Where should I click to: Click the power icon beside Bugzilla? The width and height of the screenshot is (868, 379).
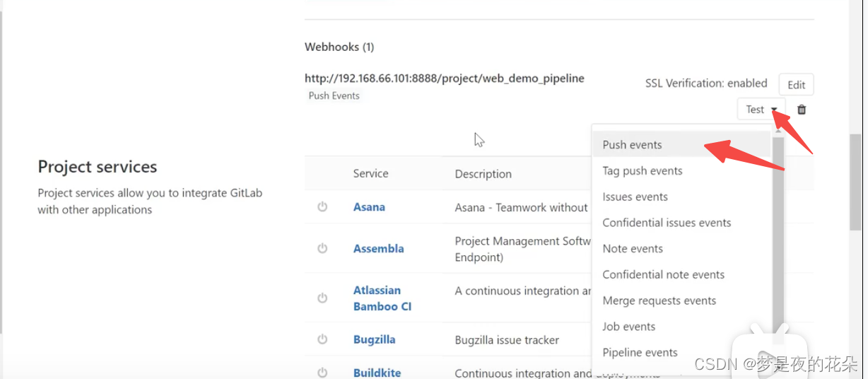pyautogui.click(x=322, y=339)
